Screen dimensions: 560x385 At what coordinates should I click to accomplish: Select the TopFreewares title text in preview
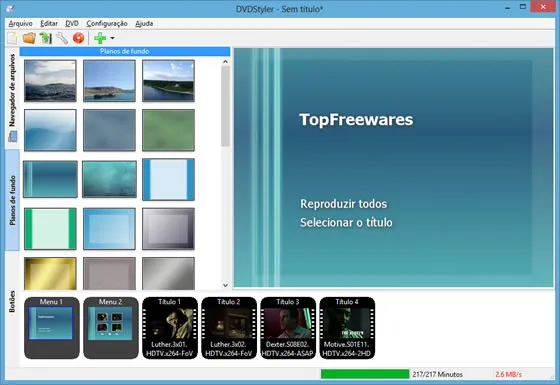point(356,120)
